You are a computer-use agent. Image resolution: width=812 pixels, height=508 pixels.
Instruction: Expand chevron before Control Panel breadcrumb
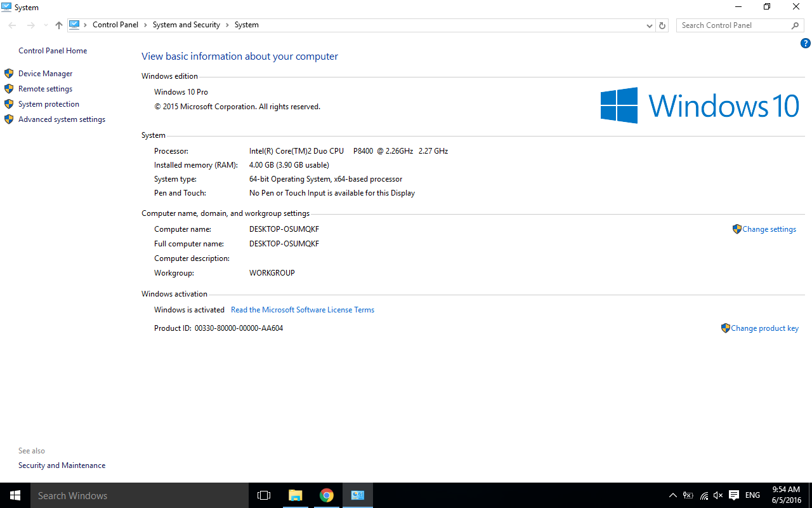tap(86, 25)
